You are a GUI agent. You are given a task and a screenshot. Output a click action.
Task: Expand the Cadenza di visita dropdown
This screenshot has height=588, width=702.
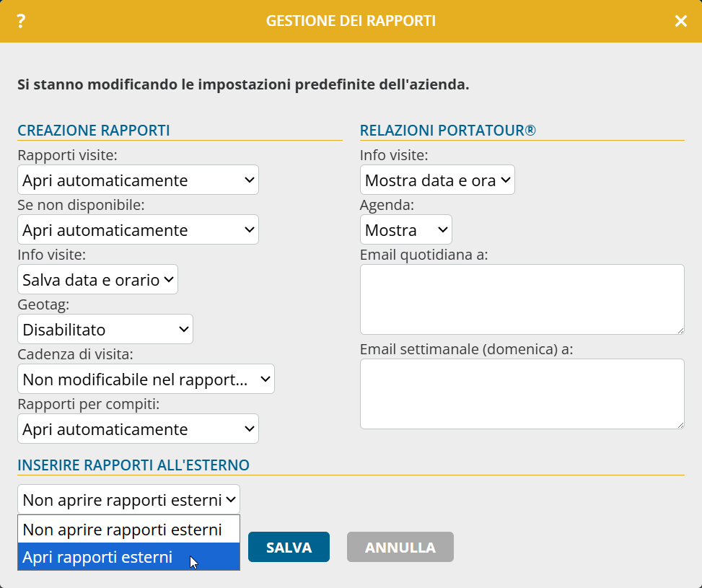click(x=146, y=379)
